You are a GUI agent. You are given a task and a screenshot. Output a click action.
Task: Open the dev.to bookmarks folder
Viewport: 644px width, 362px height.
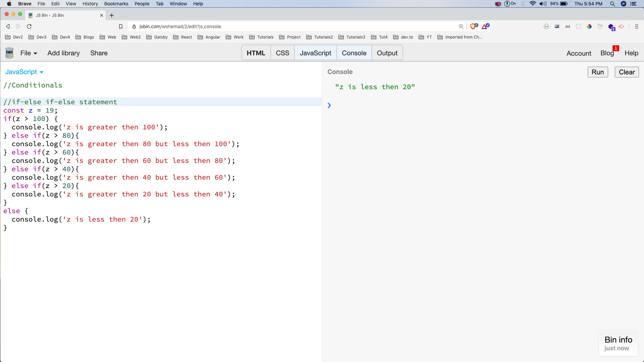[403, 37]
